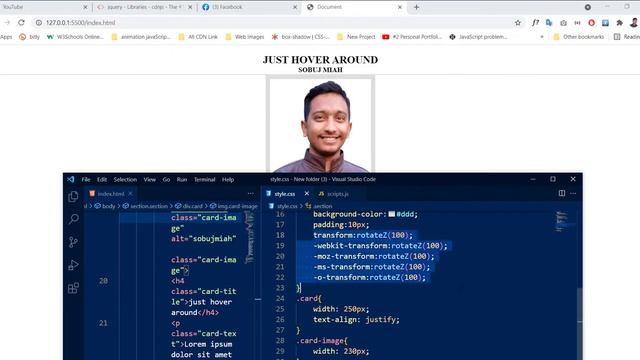Click the JUST HOVER AROUND heading
640x360 pixels.
(320, 60)
